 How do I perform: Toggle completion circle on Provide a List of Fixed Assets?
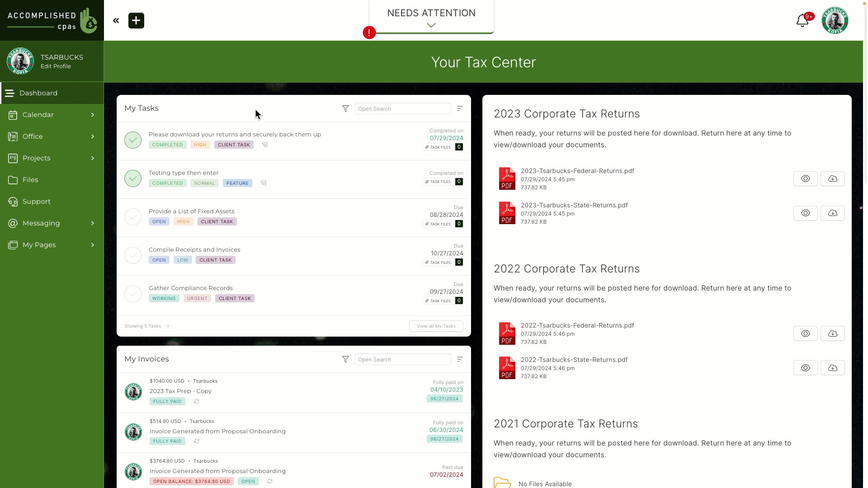tap(132, 216)
